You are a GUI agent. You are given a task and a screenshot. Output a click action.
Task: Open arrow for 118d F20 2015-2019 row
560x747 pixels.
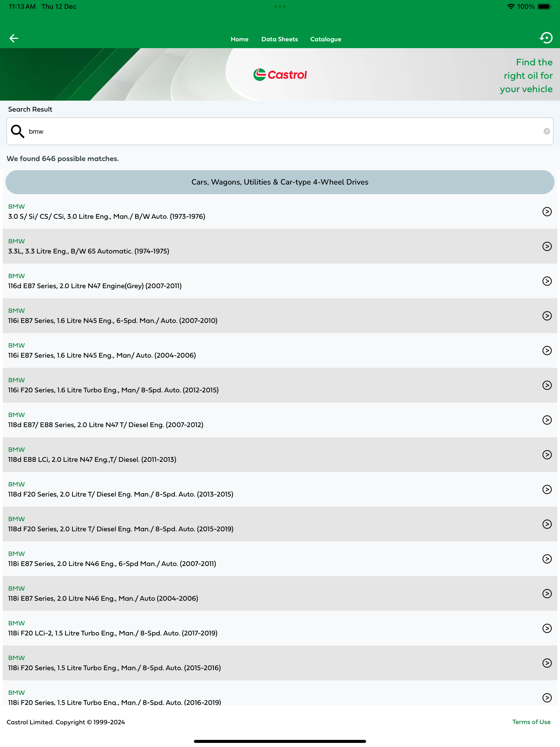pyautogui.click(x=547, y=524)
